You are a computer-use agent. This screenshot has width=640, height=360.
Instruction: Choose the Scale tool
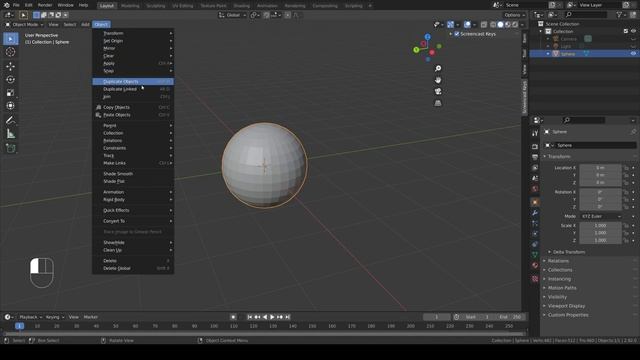[x=11, y=93]
